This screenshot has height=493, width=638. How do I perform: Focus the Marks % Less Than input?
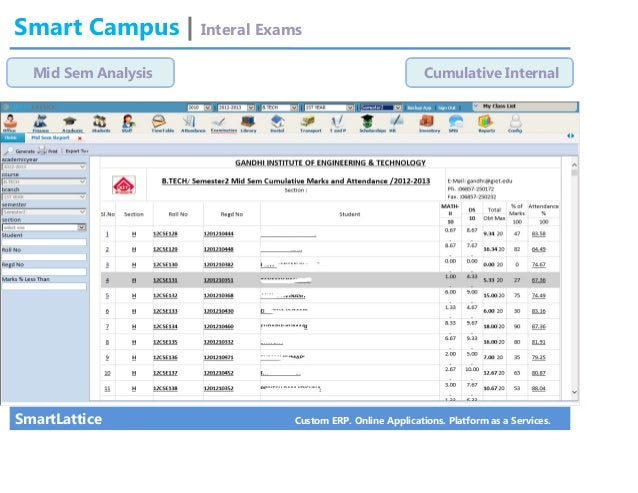tap(44, 286)
